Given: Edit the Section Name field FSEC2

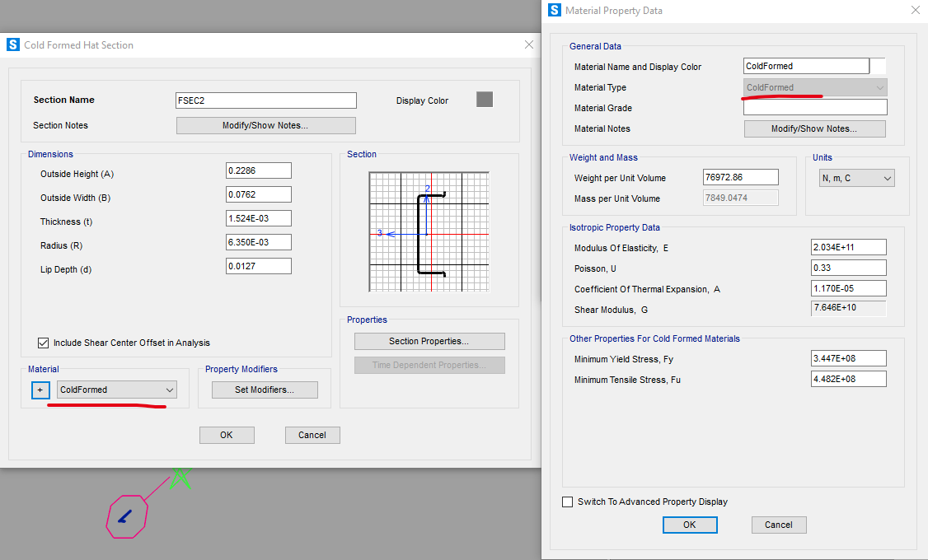Looking at the screenshot, I should point(265,100).
